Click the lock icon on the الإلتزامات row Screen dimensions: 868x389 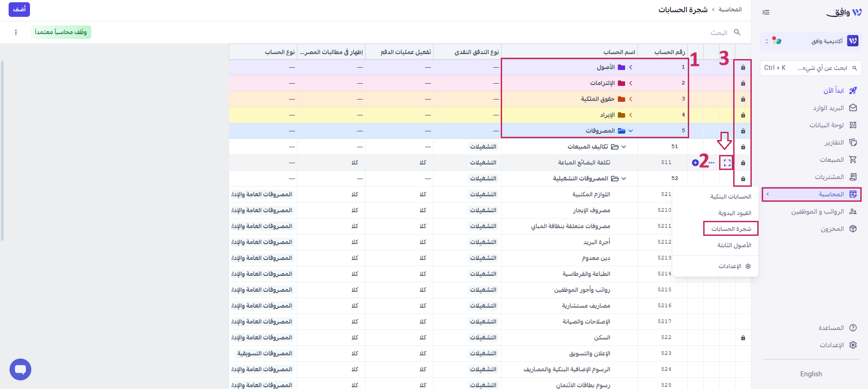[743, 83]
